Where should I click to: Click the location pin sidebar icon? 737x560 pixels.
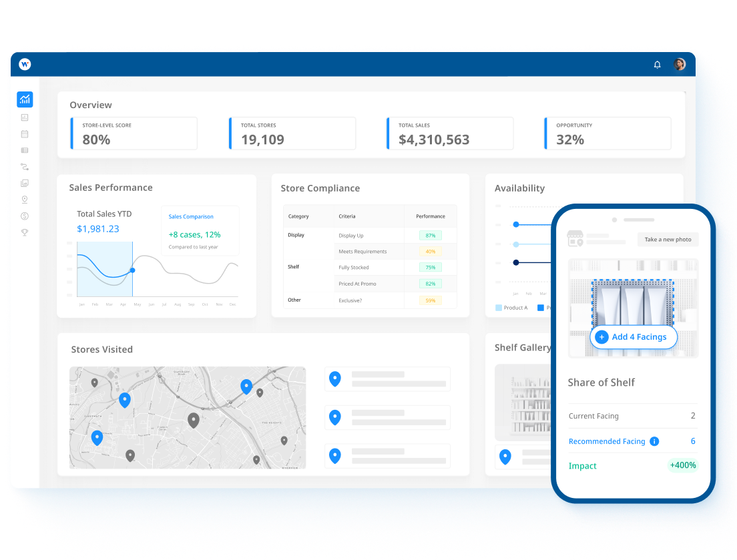coord(25,200)
